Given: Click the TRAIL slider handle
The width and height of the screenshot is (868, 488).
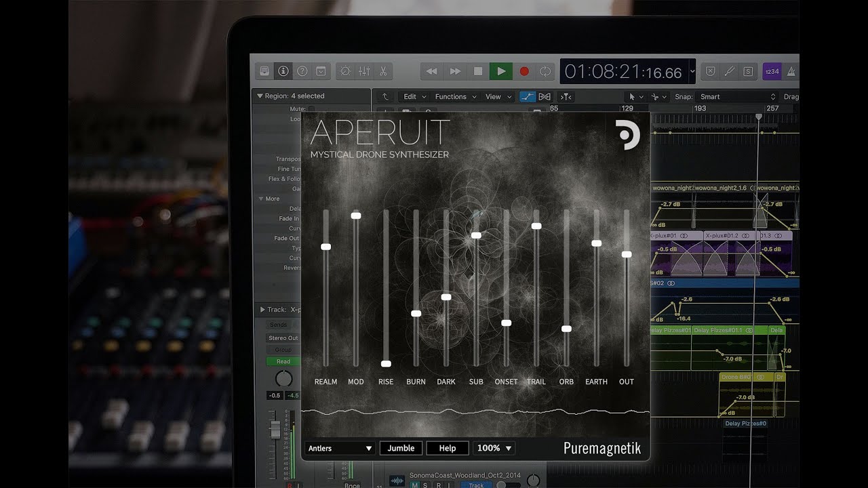Looking at the screenshot, I should pos(536,226).
